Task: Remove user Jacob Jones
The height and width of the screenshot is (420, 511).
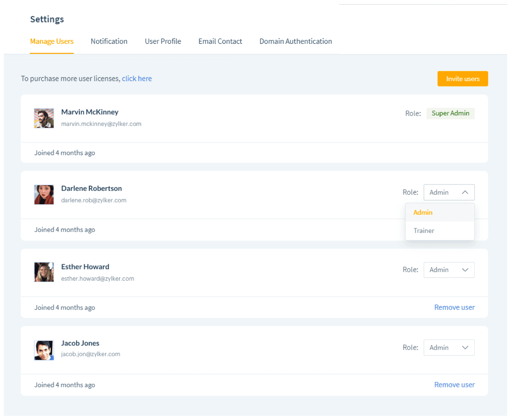Action: coord(454,385)
